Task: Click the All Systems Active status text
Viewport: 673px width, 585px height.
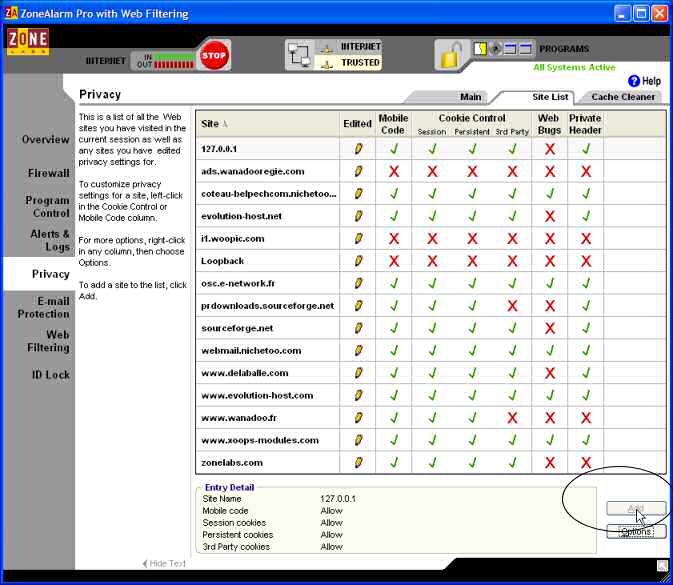Action: tap(574, 67)
